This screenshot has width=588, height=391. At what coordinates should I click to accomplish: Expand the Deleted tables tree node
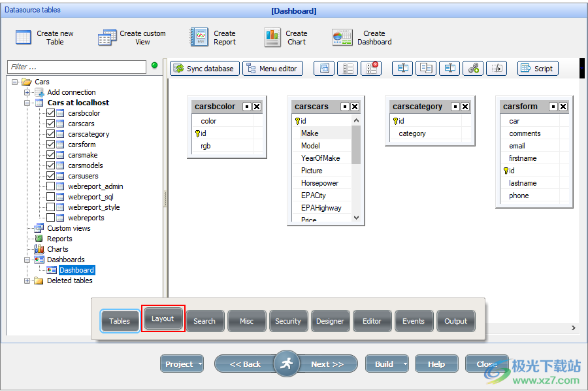pyautogui.click(x=27, y=280)
